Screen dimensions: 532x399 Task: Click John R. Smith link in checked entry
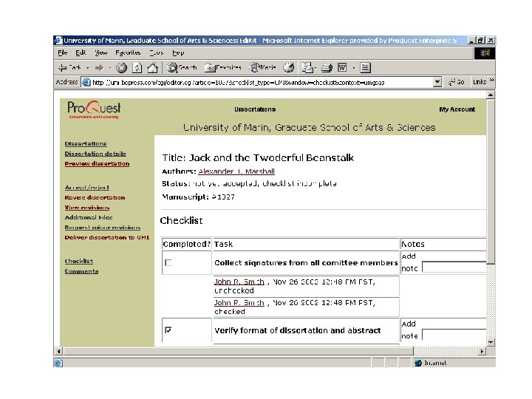[x=239, y=303]
